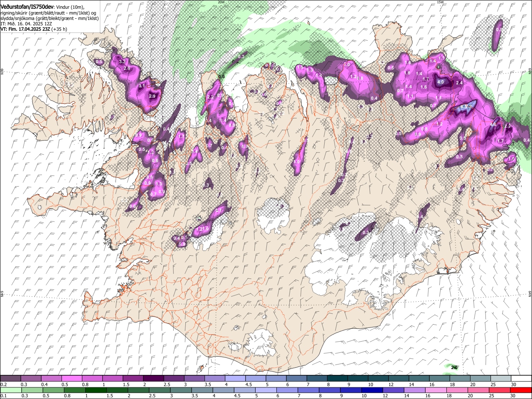
Task: Click the light pink 16–18 swatch, lower legend row
Action: point(436,390)
